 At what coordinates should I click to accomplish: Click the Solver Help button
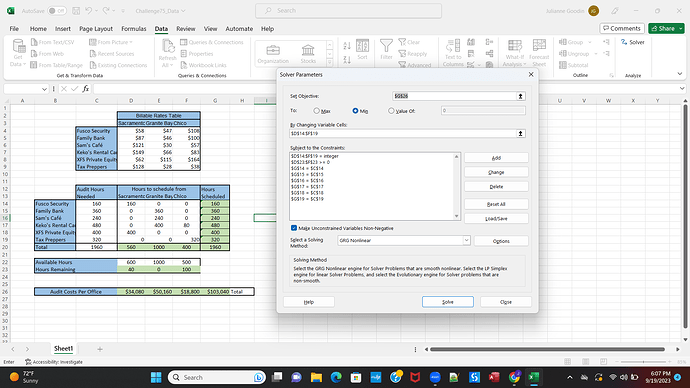[x=309, y=302]
